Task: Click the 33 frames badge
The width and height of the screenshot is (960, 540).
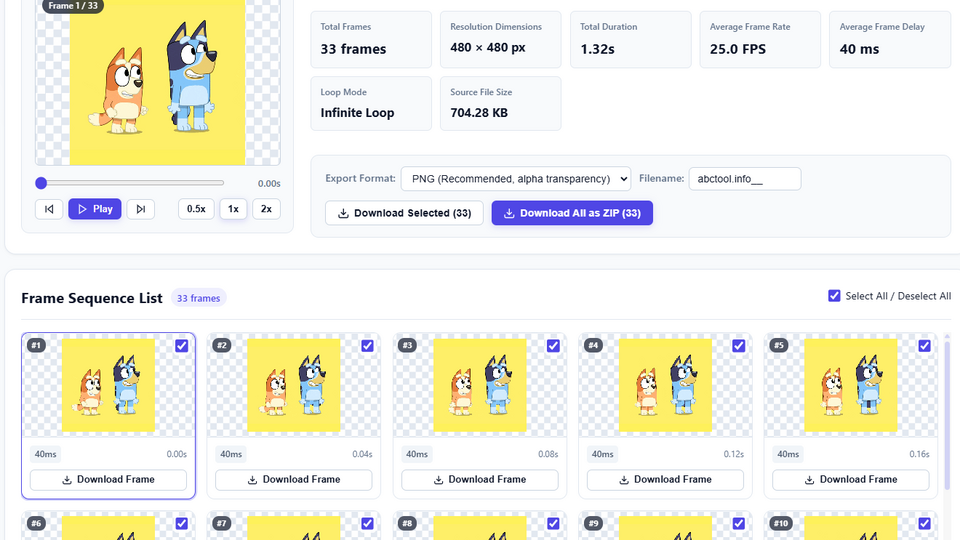Action: (x=198, y=298)
